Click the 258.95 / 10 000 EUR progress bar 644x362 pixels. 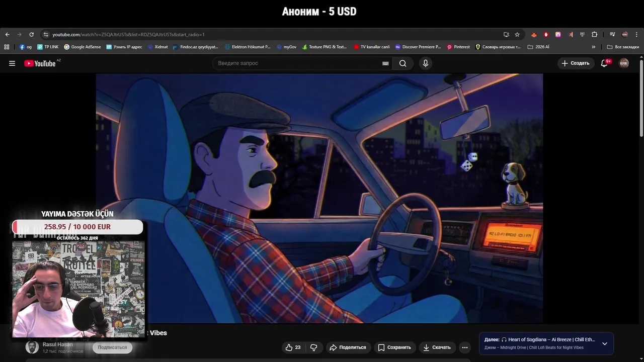point(77,227)
